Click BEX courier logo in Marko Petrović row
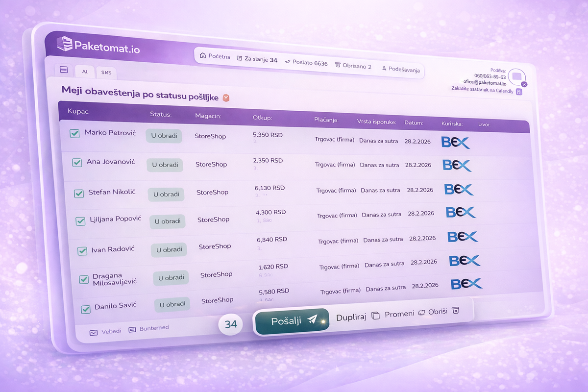Image resolution: width=588 pixels, height=392 pixels. pos(456,142)
